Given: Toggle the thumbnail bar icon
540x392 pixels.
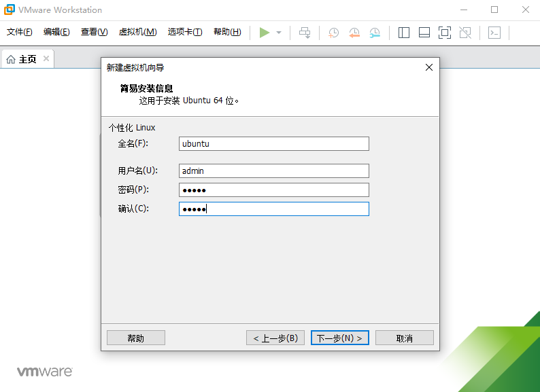Looking at the screenshot, I should coord(424,33).
